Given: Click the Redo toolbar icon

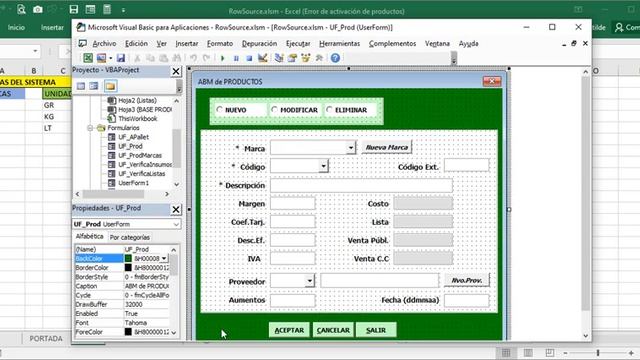Looking at the screenshot, I should [x=207, y=58].
